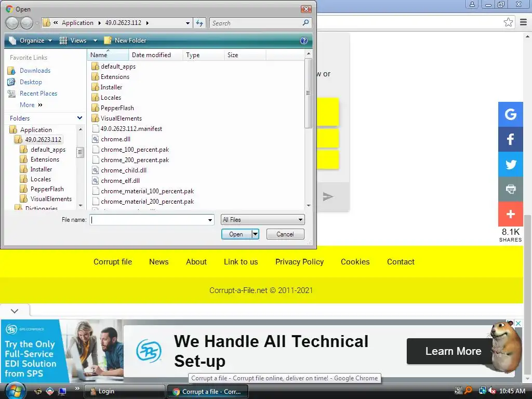Sort by the Size column header
Viewport: 532px width, 399px height.
[x=245, y=55]
